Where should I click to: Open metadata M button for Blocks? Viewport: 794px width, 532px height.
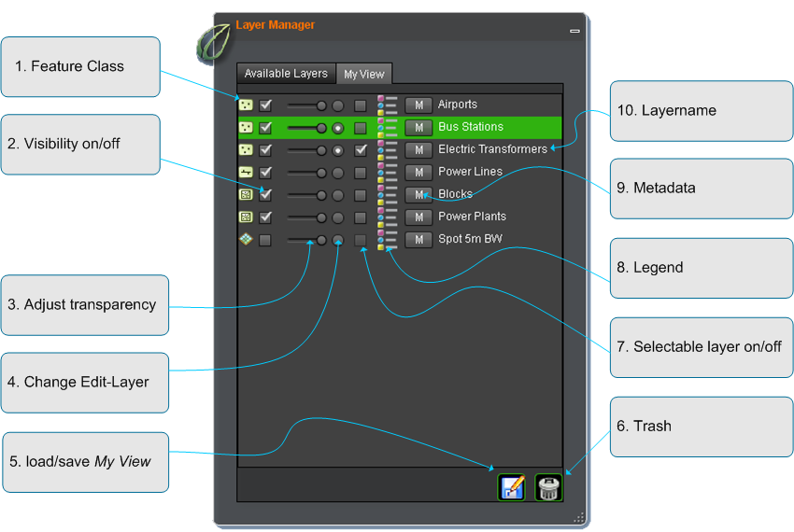pyautogui.click(x=419, y=194)
